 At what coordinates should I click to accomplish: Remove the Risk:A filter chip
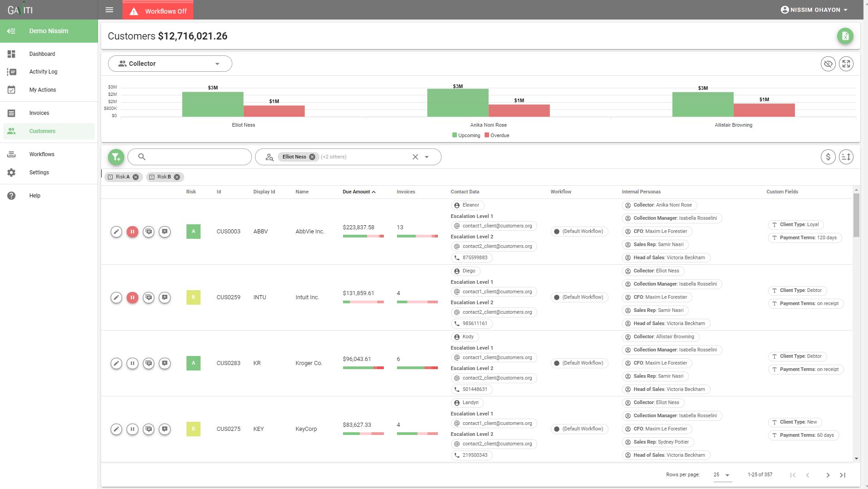(136, 177)
